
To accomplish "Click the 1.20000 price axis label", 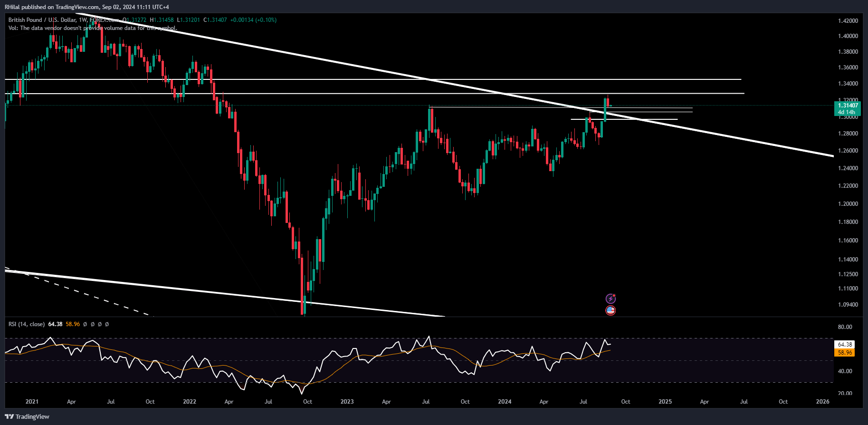I will [848, 204].
